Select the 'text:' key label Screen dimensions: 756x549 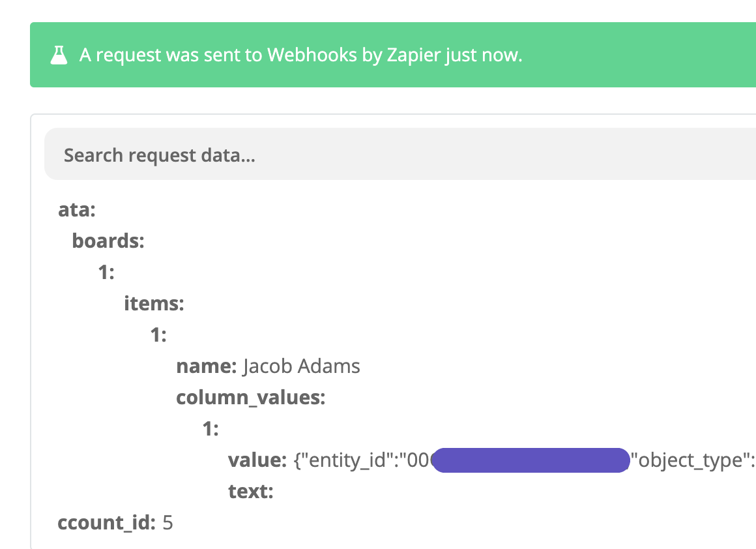[x=251, y=491]
